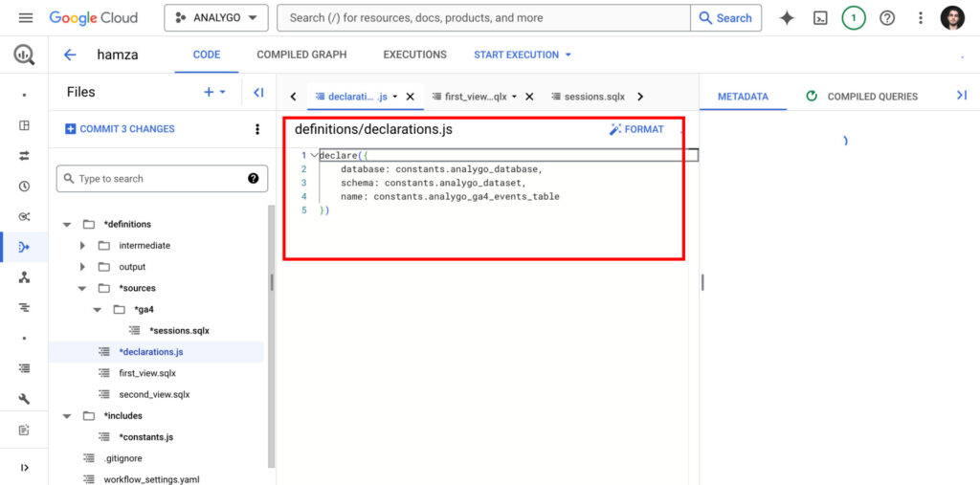Open the ANALYGO project selector dropdown

pos(216,18)
